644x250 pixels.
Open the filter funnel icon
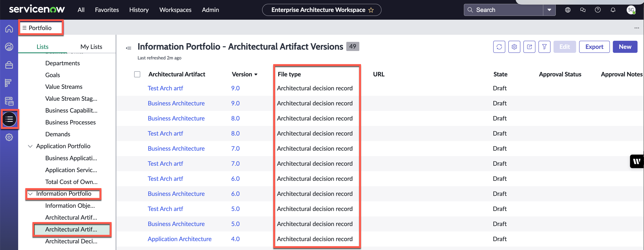point(544,47)
